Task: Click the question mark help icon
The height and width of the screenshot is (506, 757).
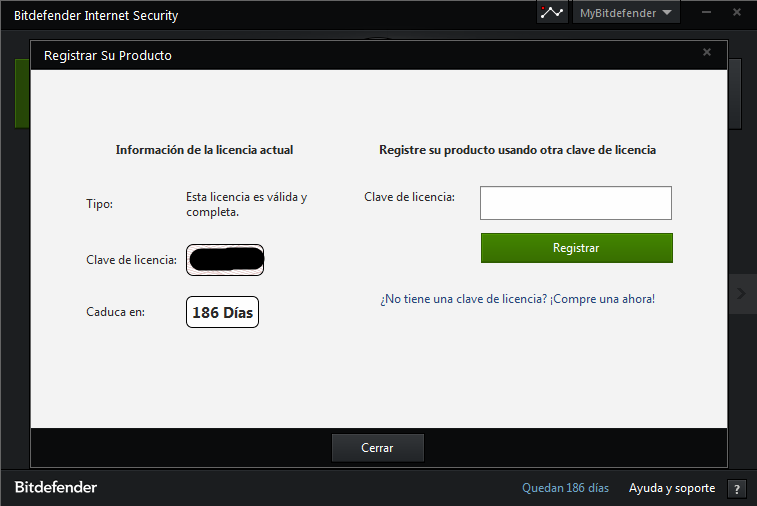Action: 737,489
